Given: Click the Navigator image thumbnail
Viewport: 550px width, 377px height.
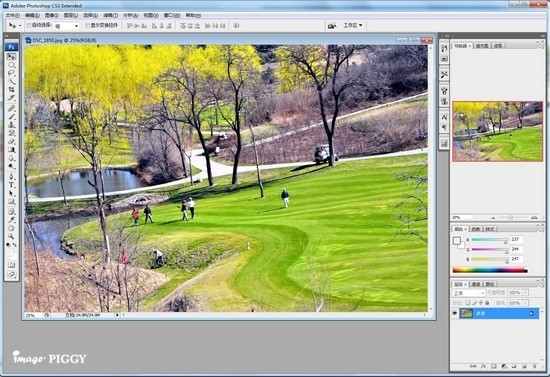Looking at the screenshot, I should (498, 132).
